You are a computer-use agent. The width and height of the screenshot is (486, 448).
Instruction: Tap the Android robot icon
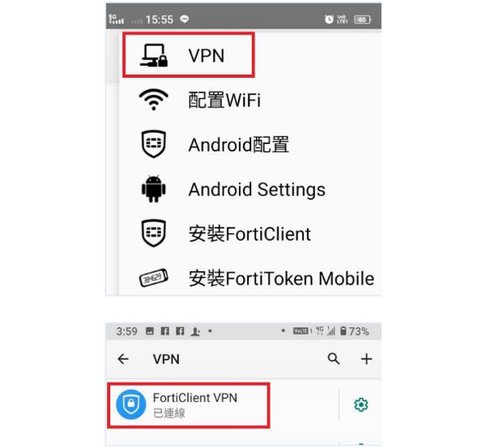(x=154, y=189)
